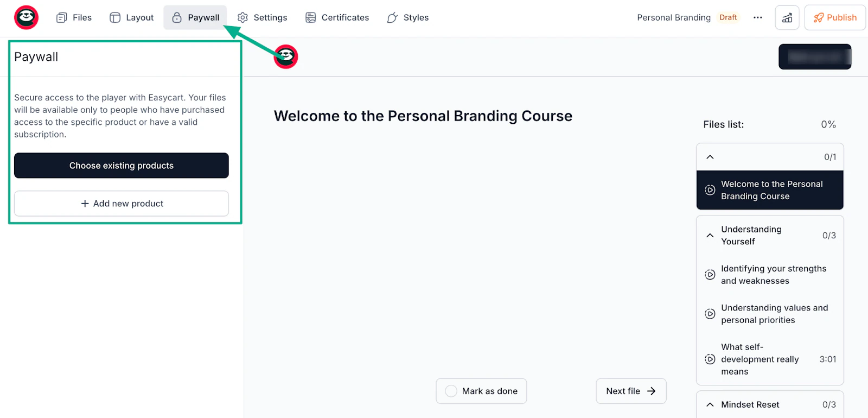
Task: Click the 0/3 count beside Understanding Yourself
Action: 829,236
